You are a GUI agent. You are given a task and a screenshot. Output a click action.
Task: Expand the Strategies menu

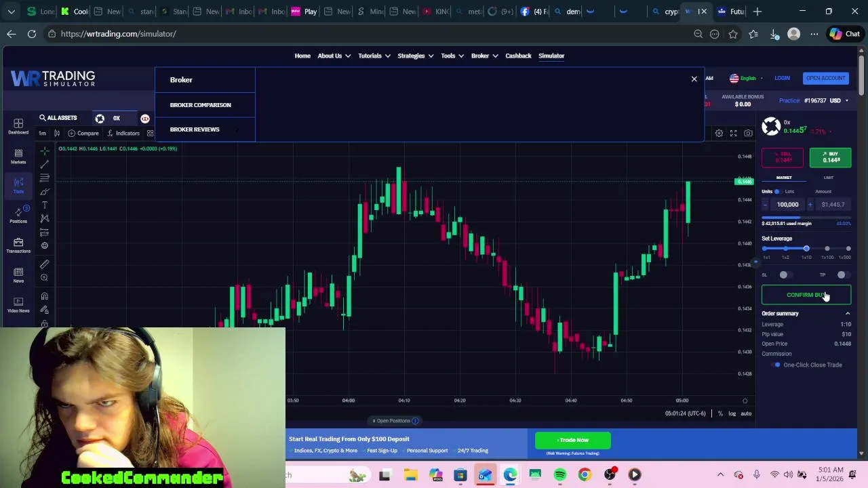pos(415,56)
